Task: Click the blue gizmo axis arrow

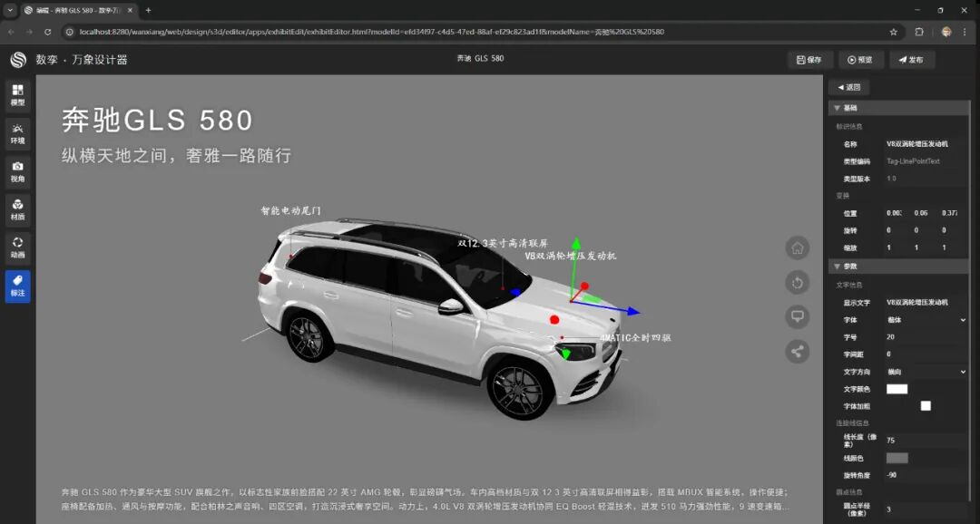Action: (632, 310)
